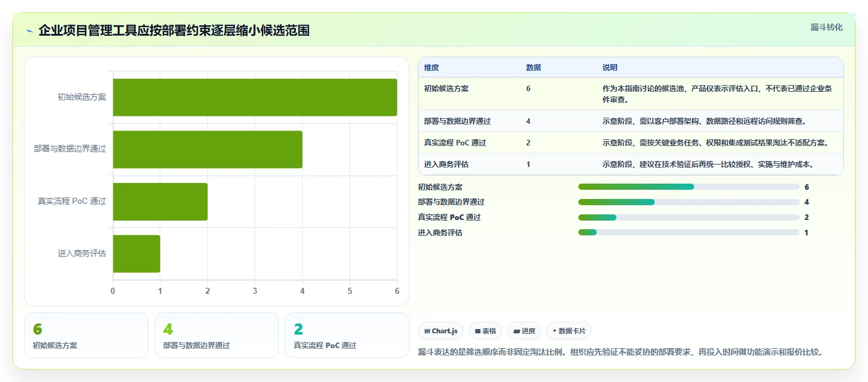
Task: Click the value 4 beside the progress bar
Action: (x=806, y=202)
